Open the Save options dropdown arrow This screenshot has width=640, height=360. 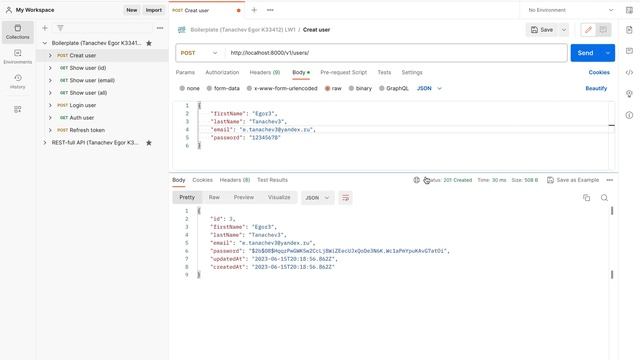564,29
